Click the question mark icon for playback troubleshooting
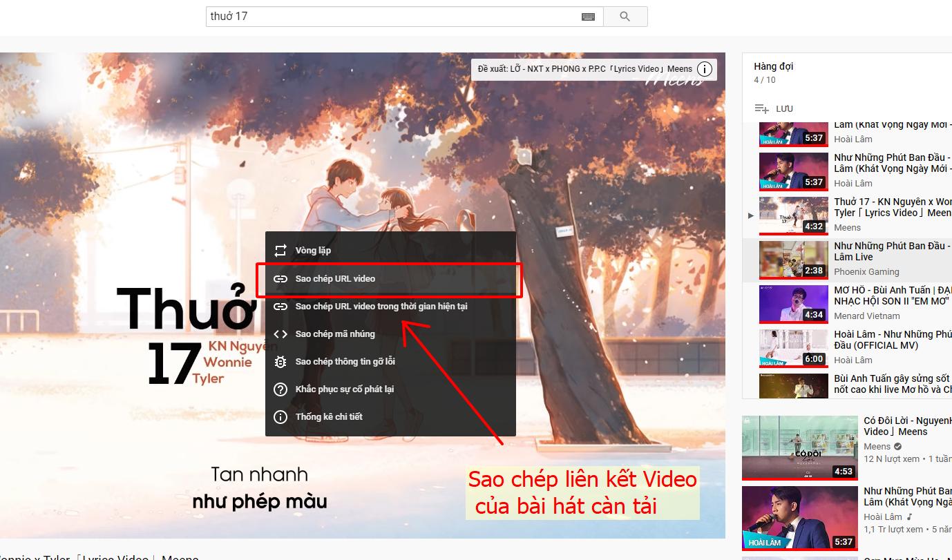The image size is (952, 560). click(280, 389)
